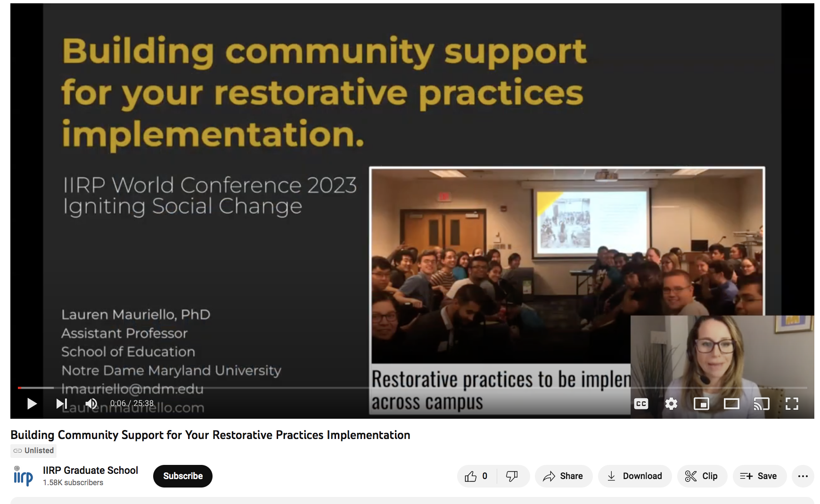Cast video to a TV
Viewport: 820px width, 504px height.
[762, 404]
